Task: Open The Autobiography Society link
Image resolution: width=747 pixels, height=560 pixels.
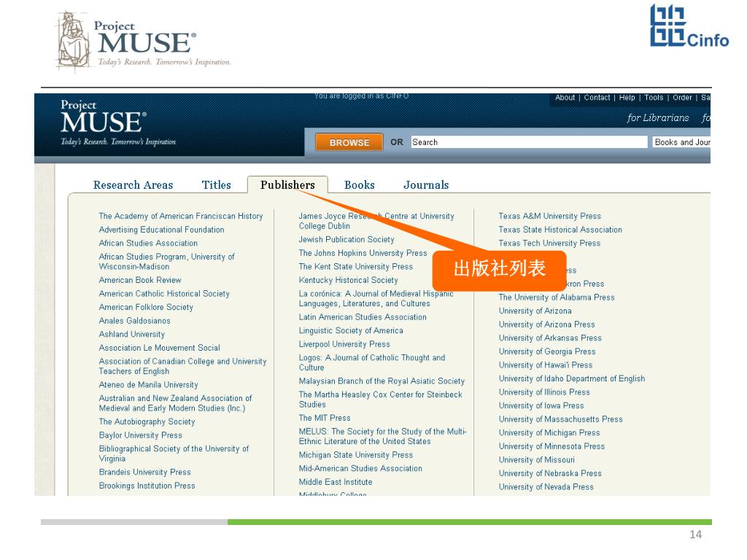Action: click(147, 422)
